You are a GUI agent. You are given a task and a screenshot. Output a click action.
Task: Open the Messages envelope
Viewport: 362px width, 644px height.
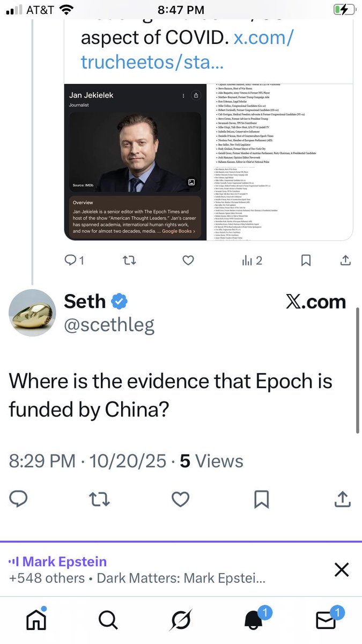326,620
